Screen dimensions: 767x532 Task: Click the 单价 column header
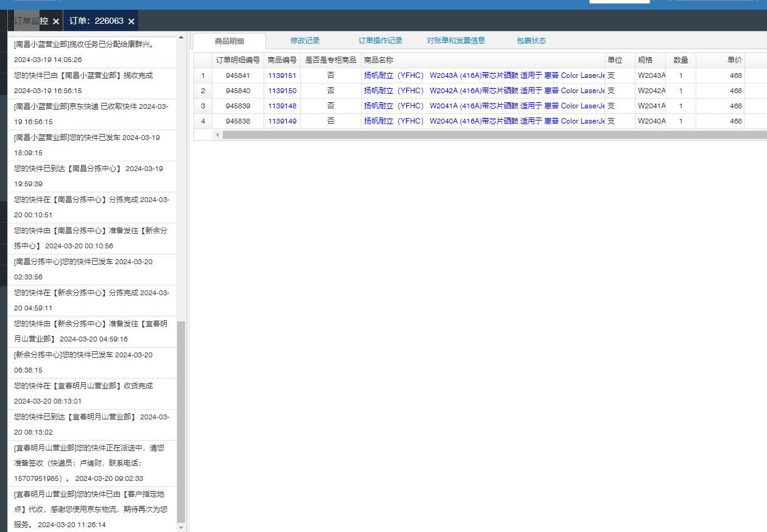tap(721, 60)
